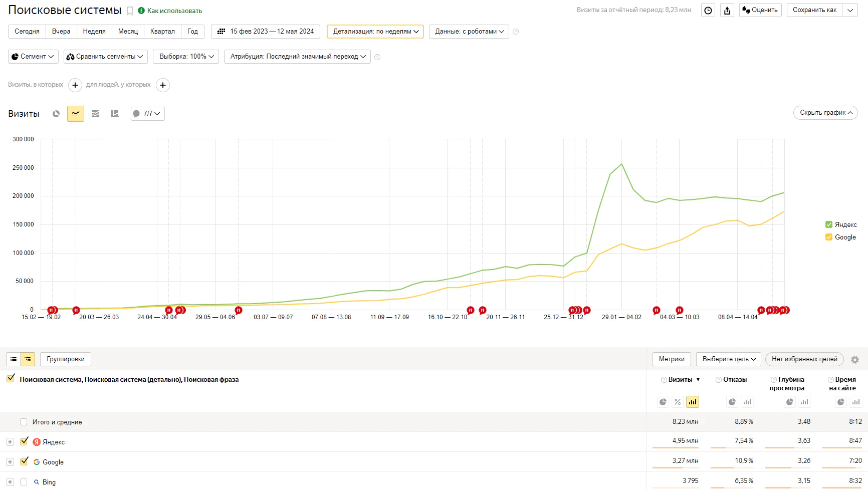Toggle the select-all grouping checkbox
Image resolution: width=868 pixels, height=491 pixels.
tap(11, 378)
